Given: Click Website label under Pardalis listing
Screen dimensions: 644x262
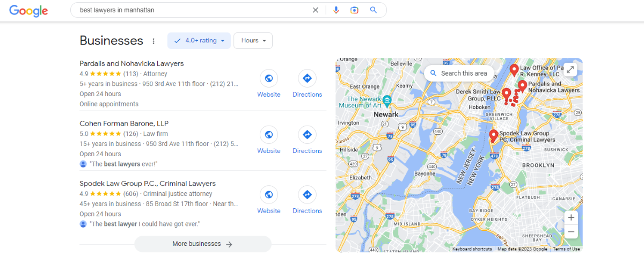Looking at the screenshot, I should click(x=269, y=94).
